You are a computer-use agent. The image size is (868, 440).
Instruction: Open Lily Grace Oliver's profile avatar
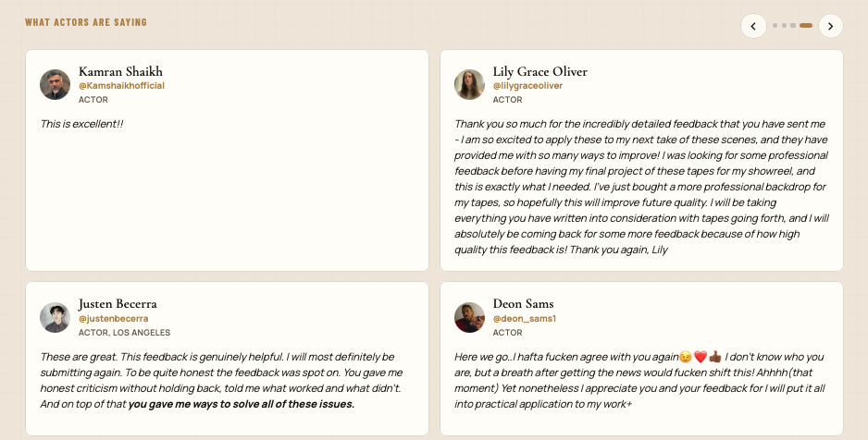[x=469, y=84]
